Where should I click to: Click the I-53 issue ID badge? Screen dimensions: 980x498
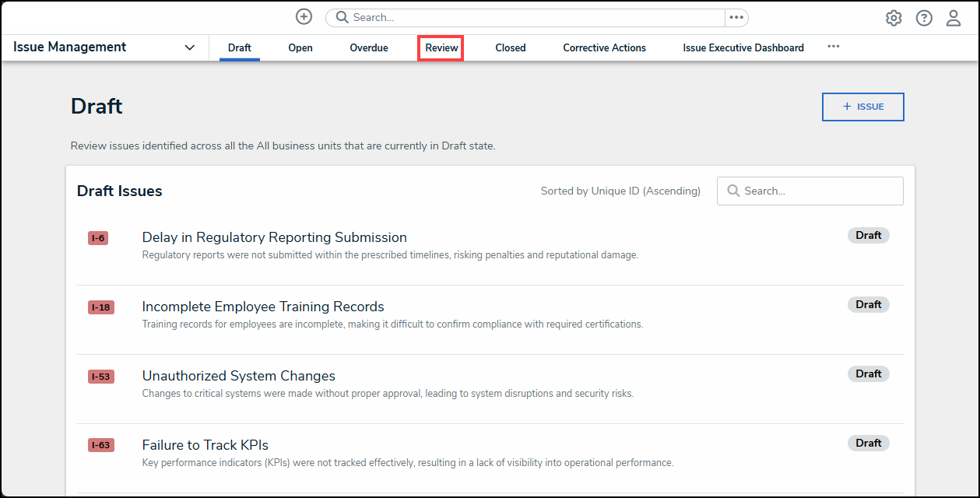click(100, 377)
